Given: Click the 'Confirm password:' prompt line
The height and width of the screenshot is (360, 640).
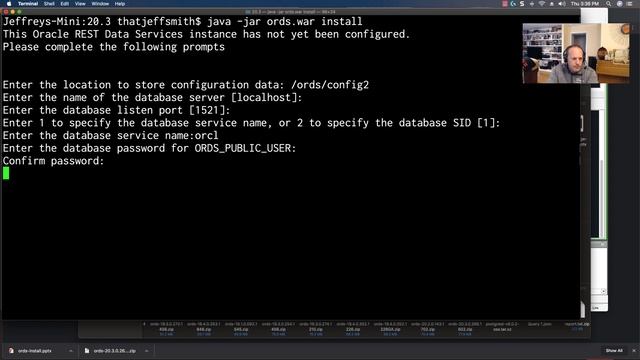Looking at the screenshot, I should [x=53, y=161].
